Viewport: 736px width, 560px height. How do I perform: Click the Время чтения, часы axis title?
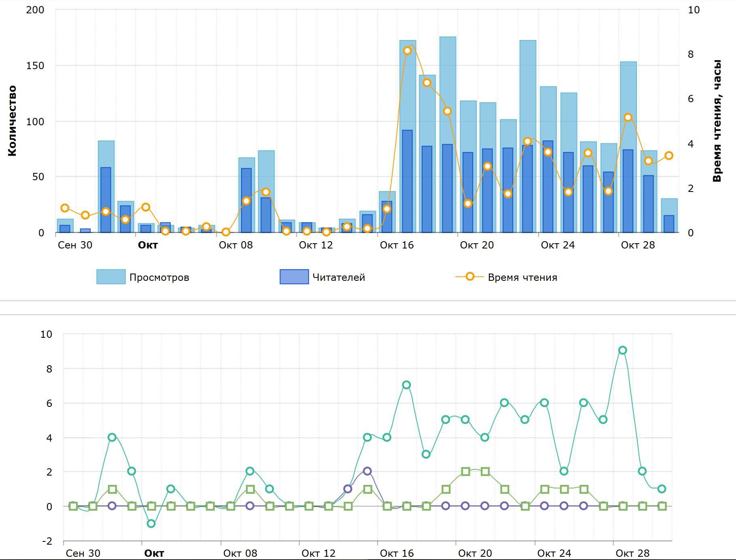(717, 121)
